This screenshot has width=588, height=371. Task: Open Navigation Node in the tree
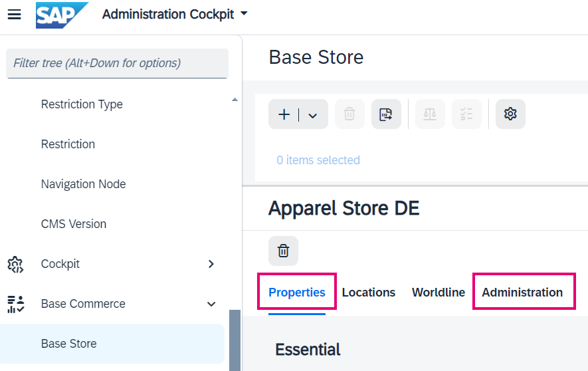[x=83, y=184]
